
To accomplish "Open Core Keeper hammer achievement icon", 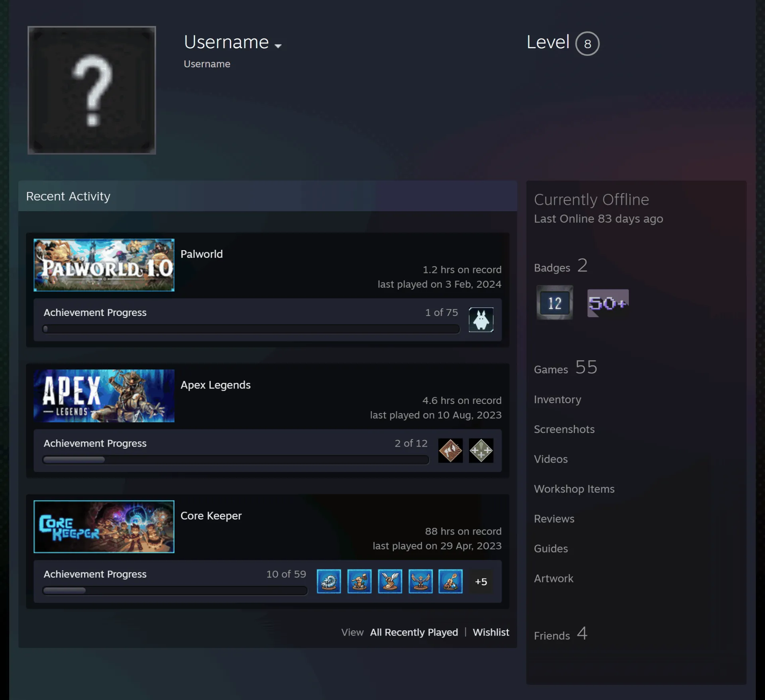I will [x=359, y=581].
